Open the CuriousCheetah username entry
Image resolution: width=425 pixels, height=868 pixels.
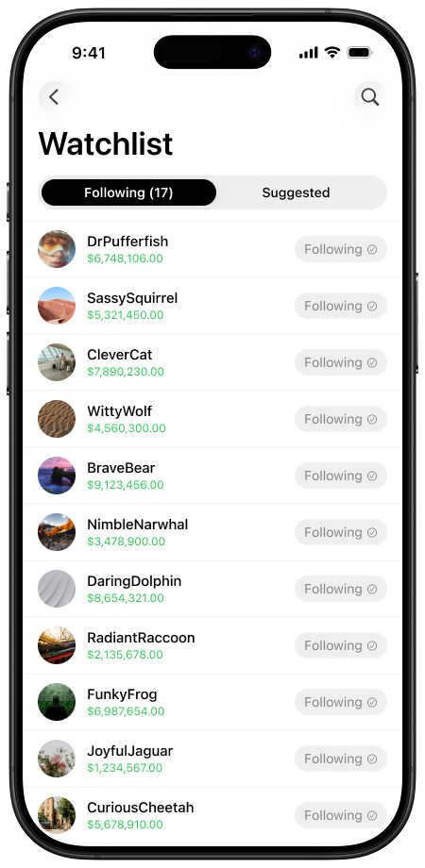[141, 808]
